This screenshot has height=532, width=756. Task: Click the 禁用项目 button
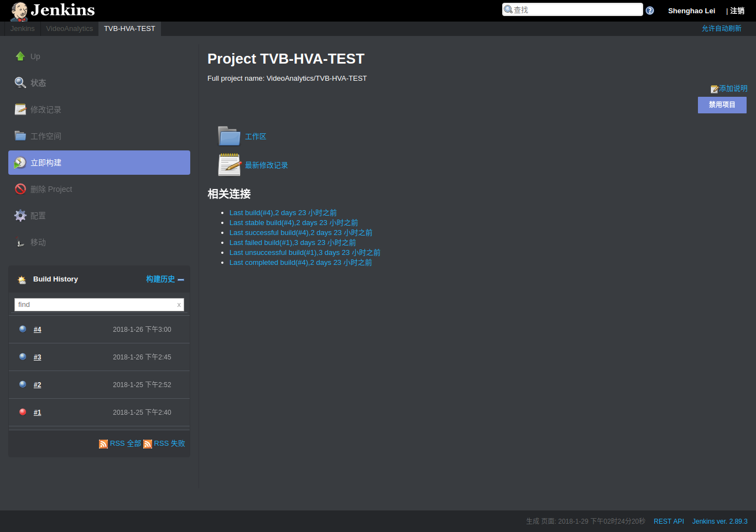(722, 105)
